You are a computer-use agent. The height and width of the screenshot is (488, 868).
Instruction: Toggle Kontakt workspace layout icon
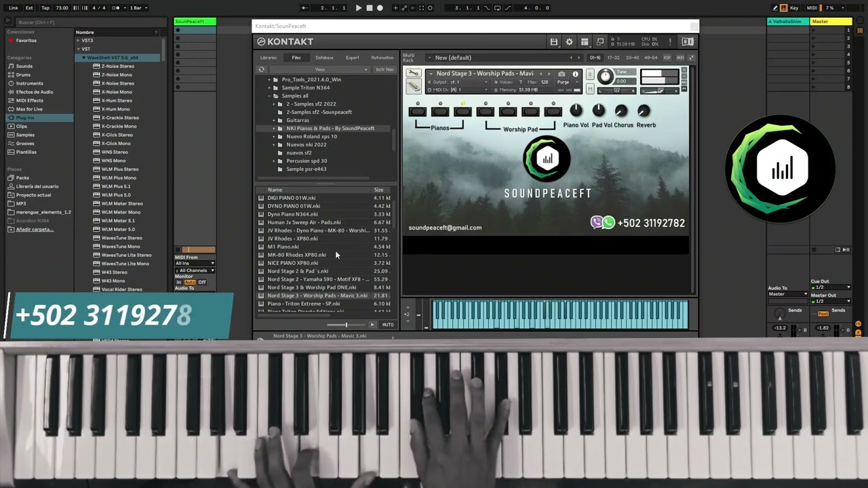tap(585, 42)
